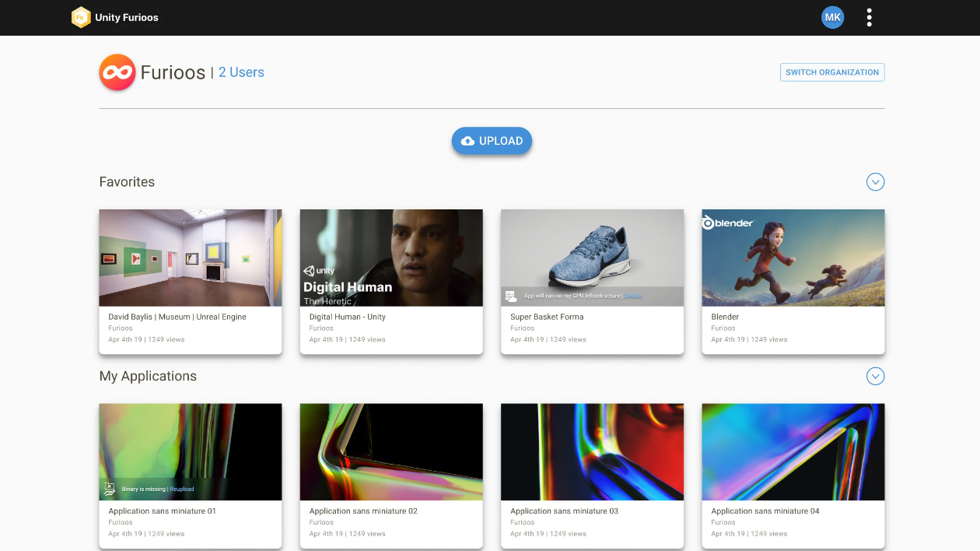Click the Furioos infinity organization logo
980x551 pixels.
tap(117, 72)
